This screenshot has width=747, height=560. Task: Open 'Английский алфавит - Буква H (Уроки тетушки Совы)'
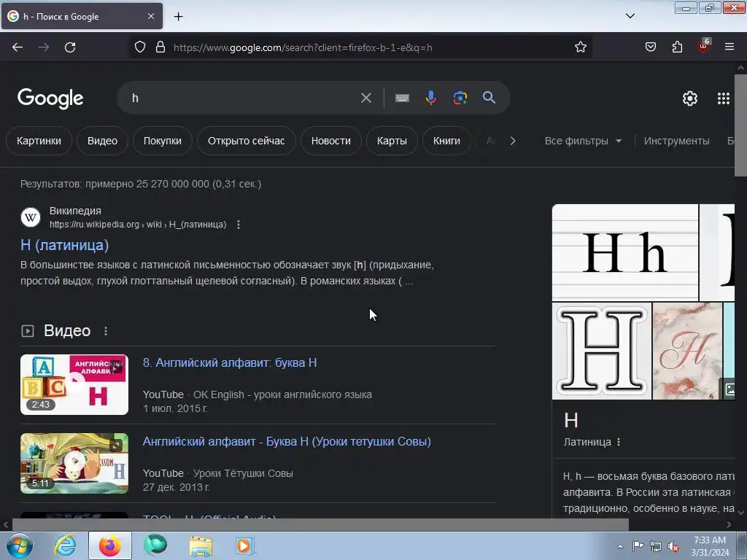pyautogui.click(x=287, y=441)
